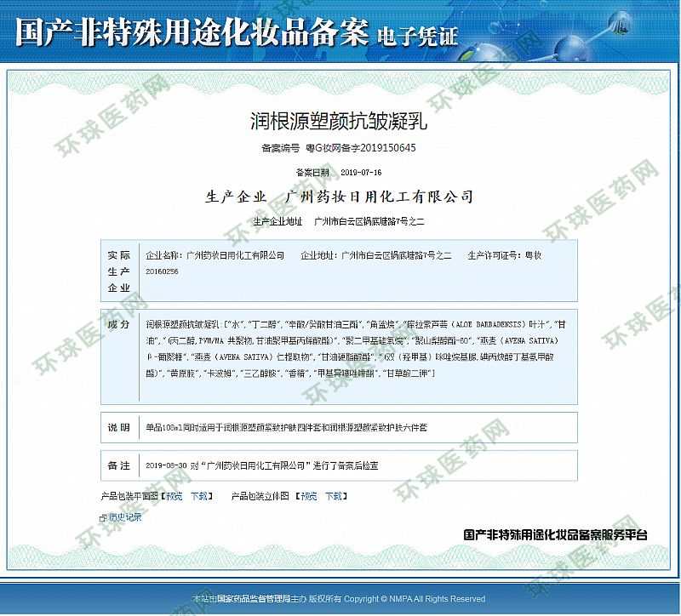Viewport: 681px width, 616px height.
Task: Select the 实际生产企业 section label
Action: point(118,271)
